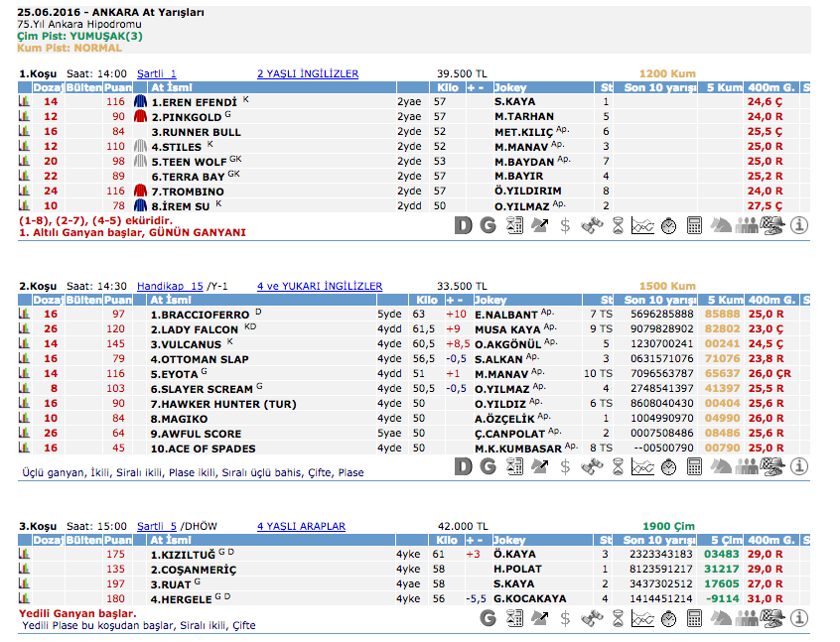Select horse name VULCANUS in race 2
The image size is (840, 642).
[188, 343]
